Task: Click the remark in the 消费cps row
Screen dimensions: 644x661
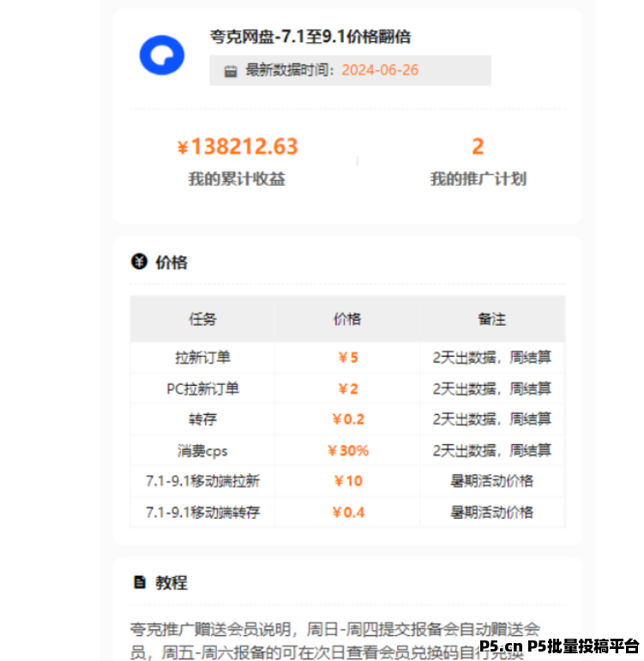Action: 491,451
